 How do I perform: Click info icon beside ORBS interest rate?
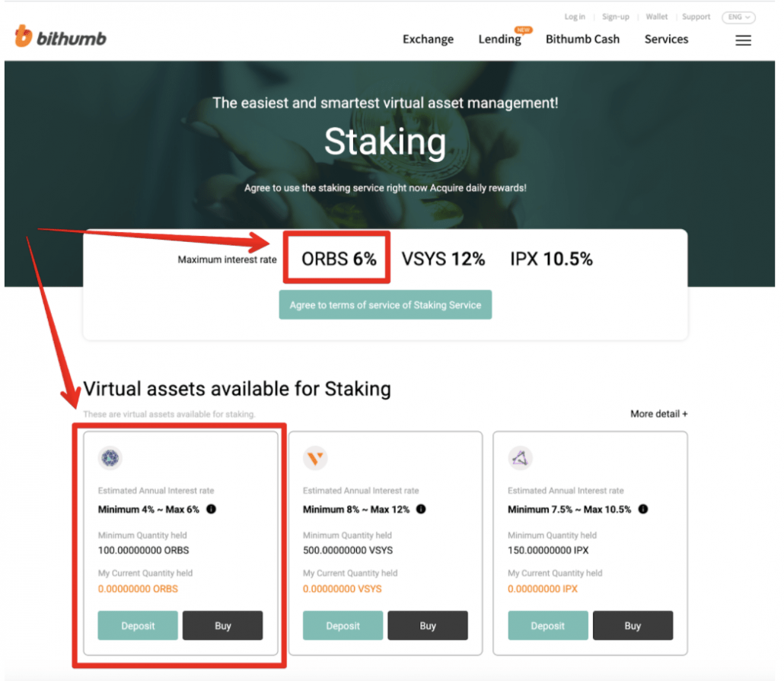[x=212, y=509]
